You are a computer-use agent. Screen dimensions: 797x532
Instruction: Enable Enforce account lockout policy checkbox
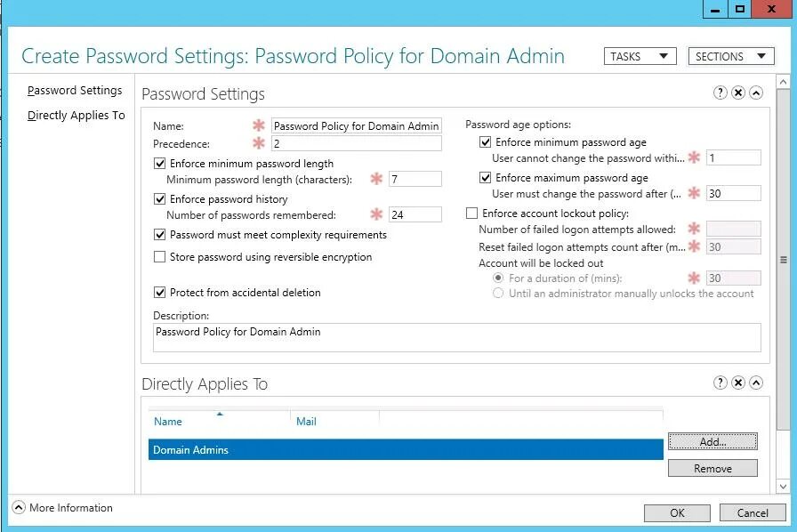pyautogui.click(x=472, y=214)
